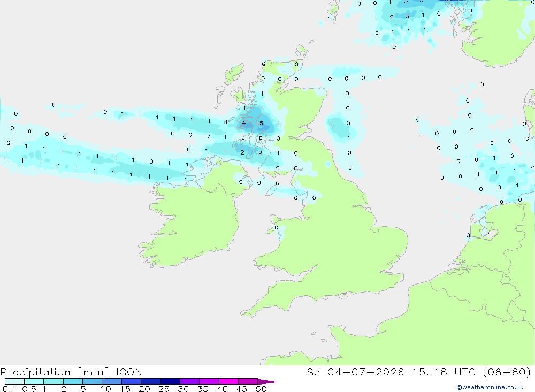Click the "15..18 UTC" time range text
535x392 pixels.
click(444, 372)
